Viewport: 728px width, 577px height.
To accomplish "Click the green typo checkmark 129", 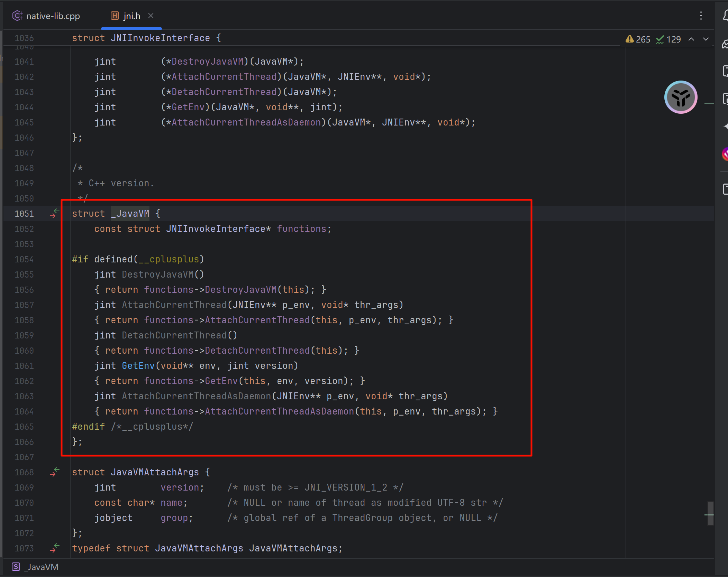I will (668, 39).
